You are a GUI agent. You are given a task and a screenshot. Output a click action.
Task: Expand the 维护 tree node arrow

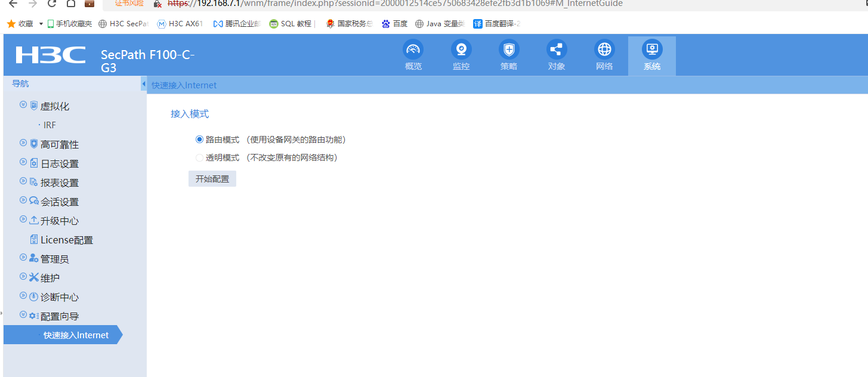[x=23, y=276]
